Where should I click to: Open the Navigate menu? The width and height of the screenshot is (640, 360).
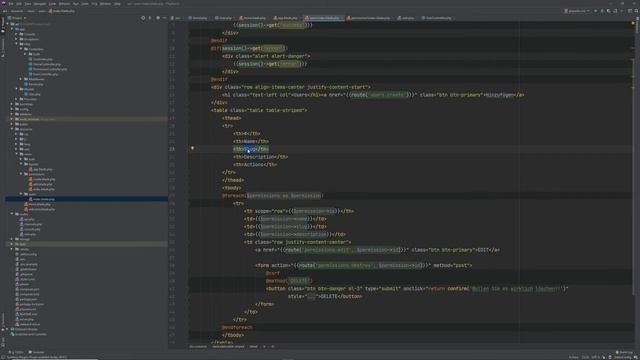(40, 4)
